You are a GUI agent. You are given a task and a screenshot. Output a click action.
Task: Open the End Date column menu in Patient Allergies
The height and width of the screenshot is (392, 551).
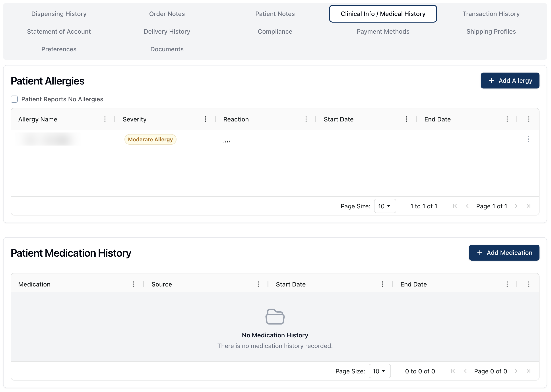click(507, 119)
